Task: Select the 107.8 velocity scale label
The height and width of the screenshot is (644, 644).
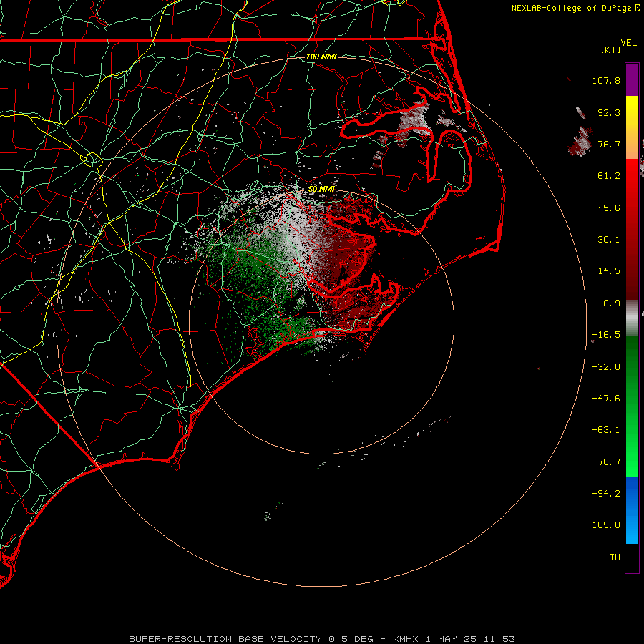Action: (x=606, y=80)
